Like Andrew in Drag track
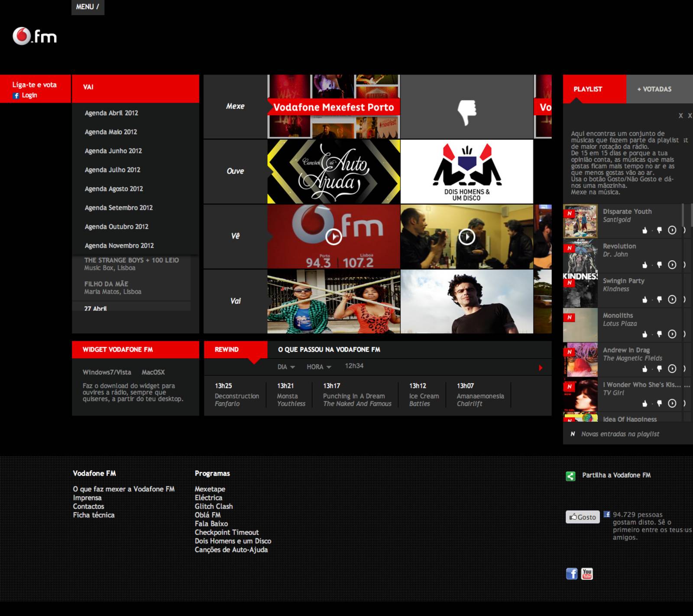 pos(645,369)
